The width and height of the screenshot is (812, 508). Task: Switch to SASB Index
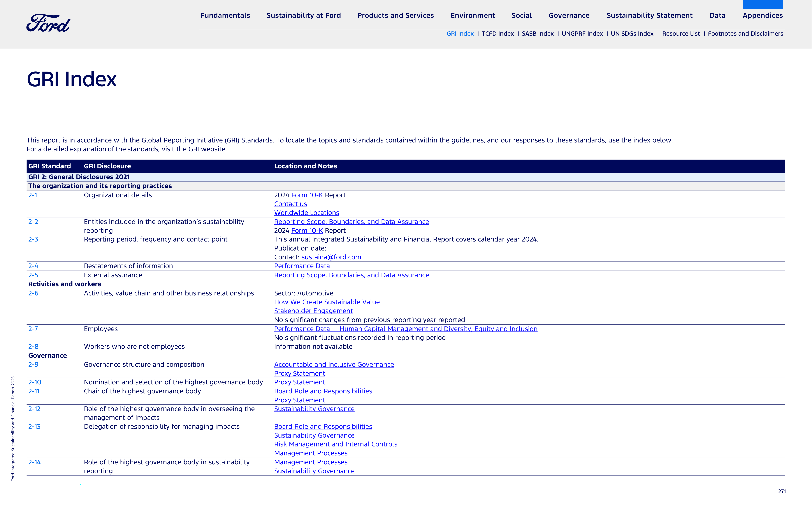537,34
